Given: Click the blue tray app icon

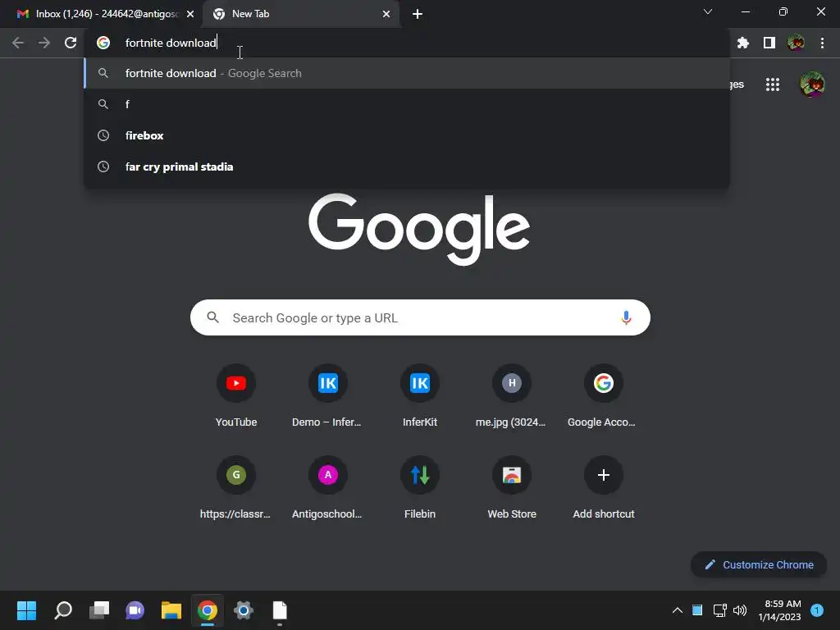Looking at the screenshot, I should (x=697, y=610).
